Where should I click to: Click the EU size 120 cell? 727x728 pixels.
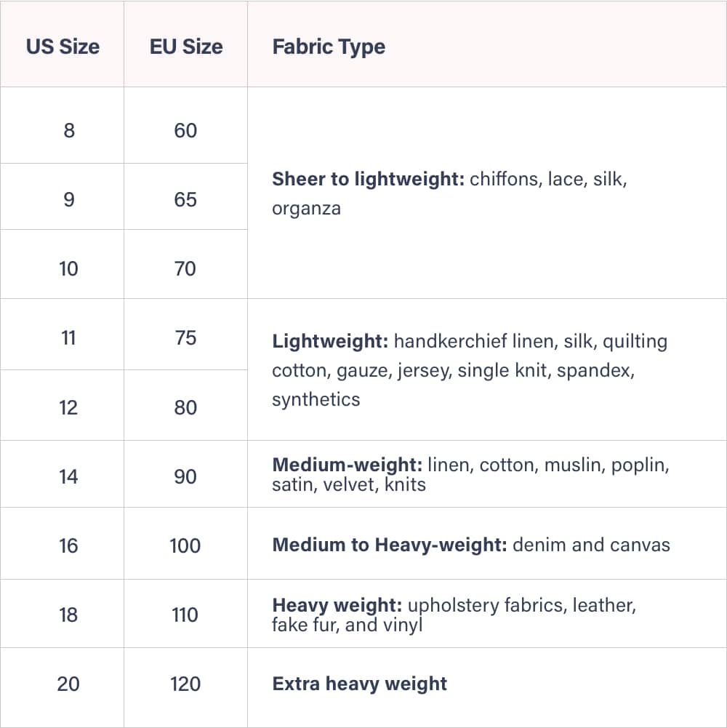click(x=185, y=684)
